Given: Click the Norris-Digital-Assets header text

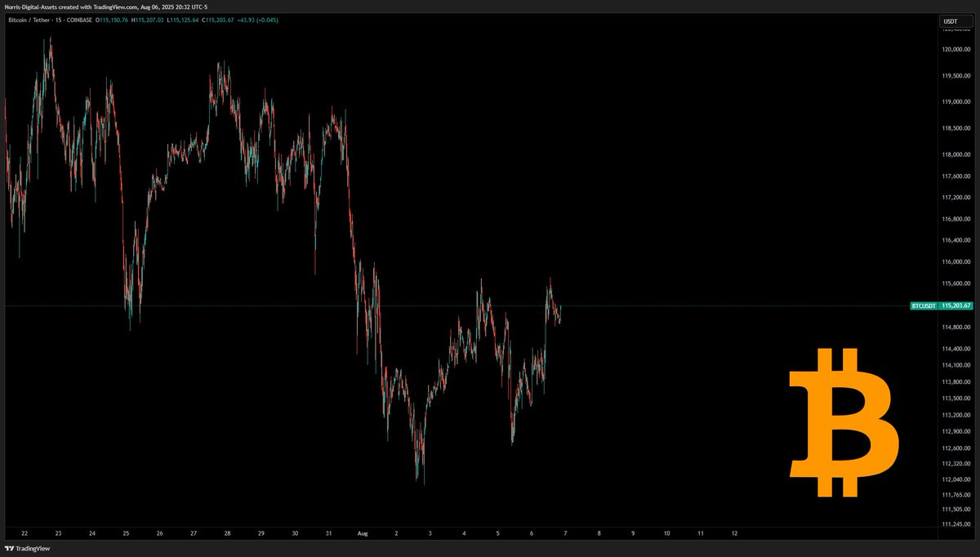Looking at the screenshot, I should [x=30, y=7].
